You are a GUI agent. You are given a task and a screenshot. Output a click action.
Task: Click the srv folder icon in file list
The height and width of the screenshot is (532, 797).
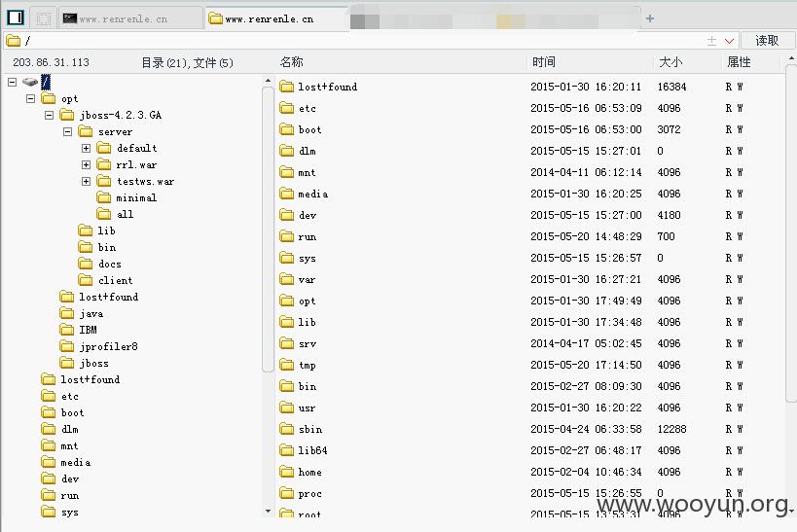tap(287, 343)
